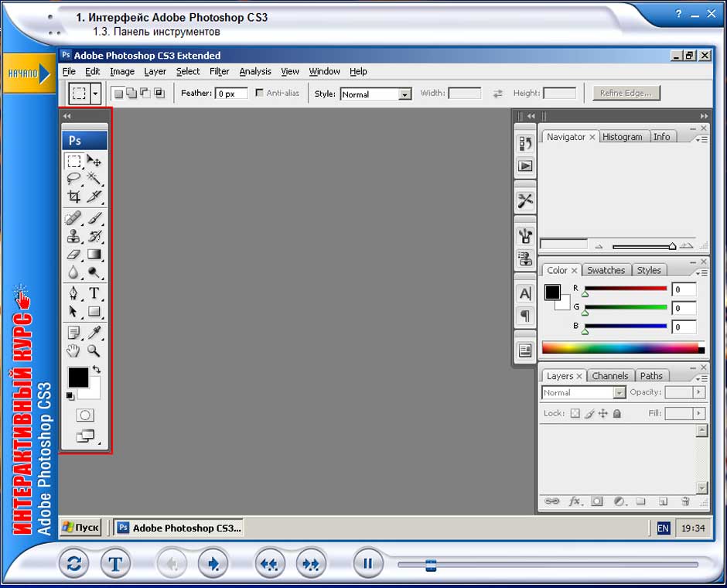
Task: Click the foreground color swatch in toolbox
Action: click(78, 378)
